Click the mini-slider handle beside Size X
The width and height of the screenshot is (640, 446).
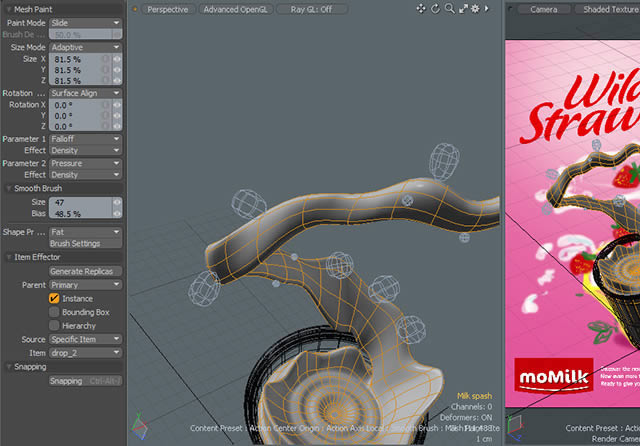pyautogui.click(x=117, y=59)
